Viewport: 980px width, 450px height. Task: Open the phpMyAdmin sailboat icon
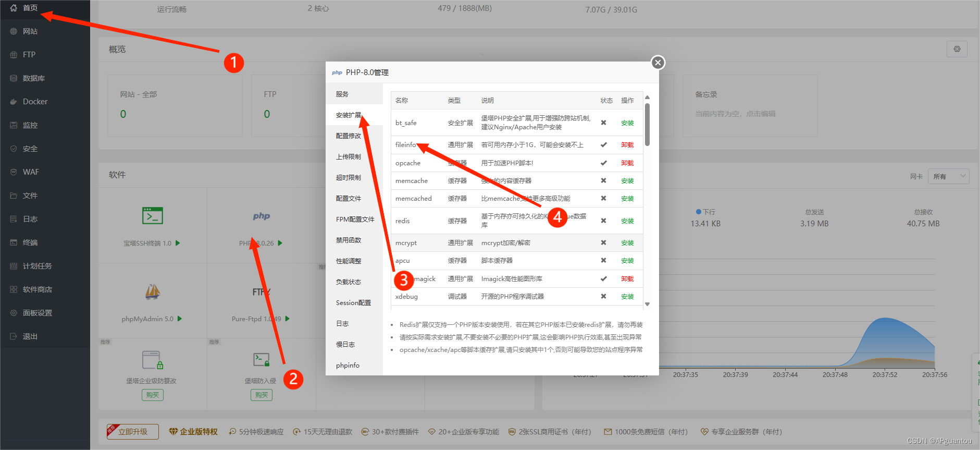[x=153, y=291]
